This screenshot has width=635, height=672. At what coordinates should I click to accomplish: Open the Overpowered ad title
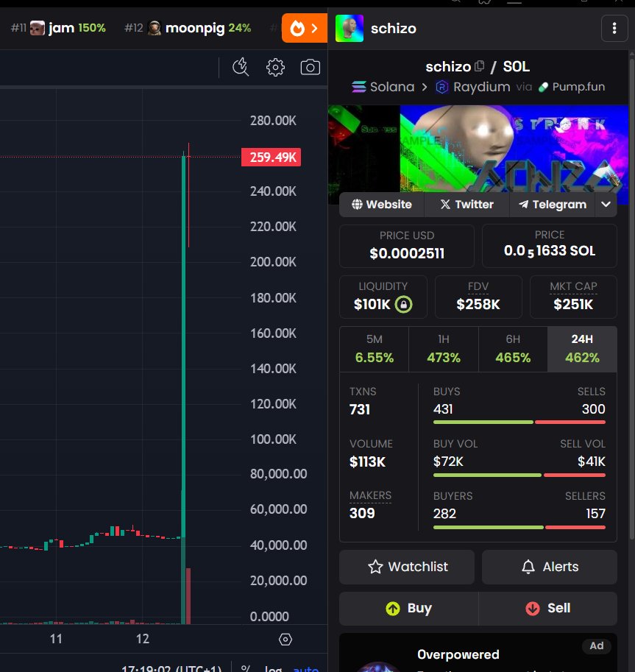[458, 654]
